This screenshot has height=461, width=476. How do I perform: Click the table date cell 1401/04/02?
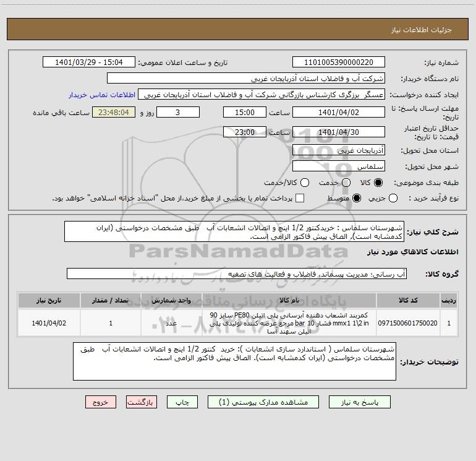[x=49, y=323]
